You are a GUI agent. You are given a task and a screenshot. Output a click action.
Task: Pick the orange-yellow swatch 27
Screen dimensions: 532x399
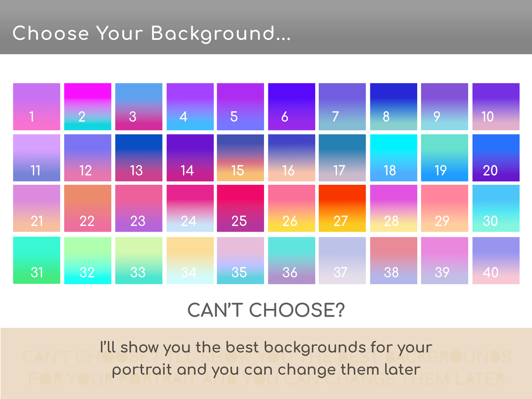[x=342, y=208]
